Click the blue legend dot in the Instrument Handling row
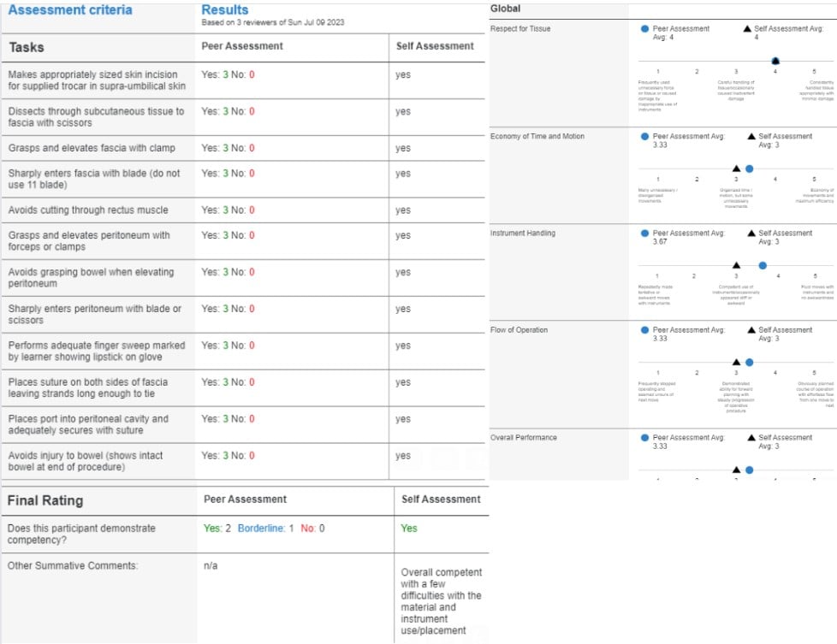This screenshot has height=644, width=837. pos(644,233)
